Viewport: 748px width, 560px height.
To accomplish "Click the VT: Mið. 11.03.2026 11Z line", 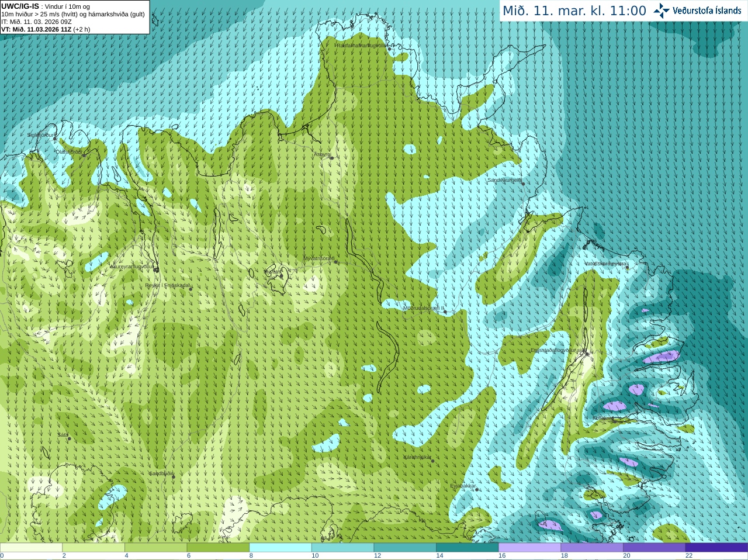I will [x=46, y=29].
